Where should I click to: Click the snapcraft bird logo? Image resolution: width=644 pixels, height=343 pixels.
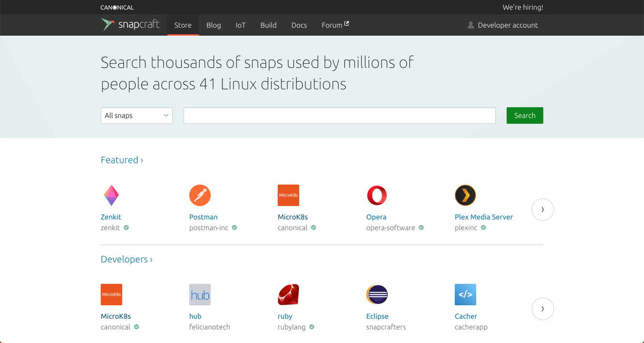tap(107, 24)
